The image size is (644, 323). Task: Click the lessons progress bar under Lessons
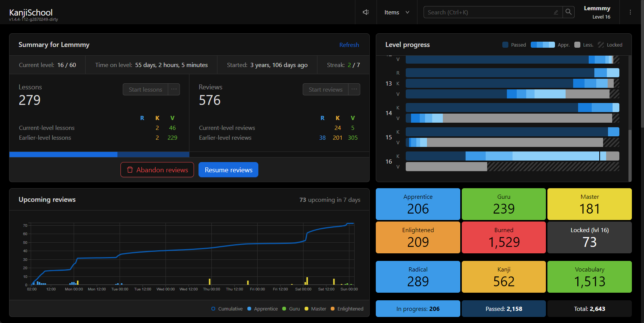99,154
